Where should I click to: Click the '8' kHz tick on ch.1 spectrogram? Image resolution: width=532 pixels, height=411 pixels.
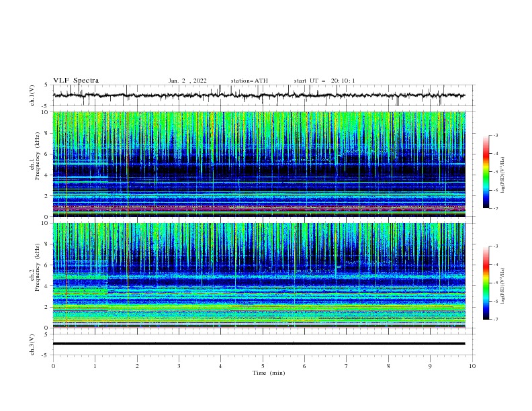(x=47, y=133)
